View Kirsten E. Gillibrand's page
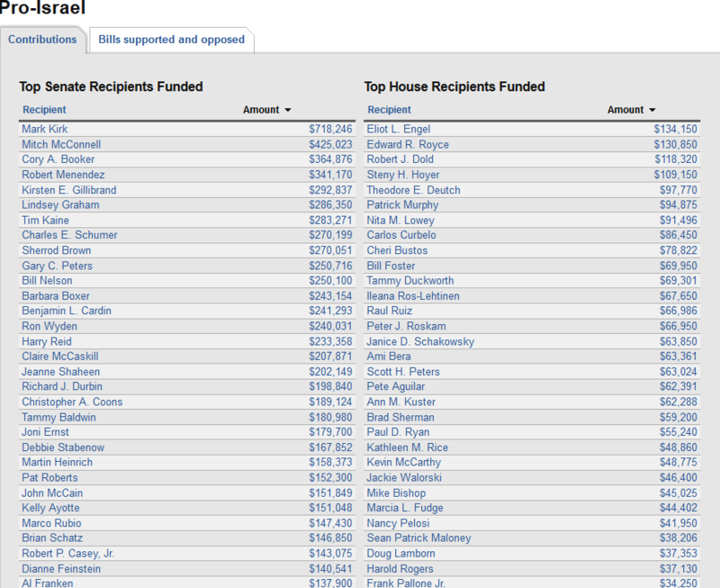The height and width of the screenshot is (588, 720). [x=69, y=190]
